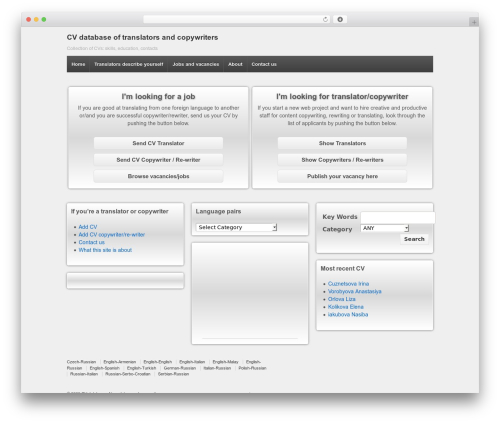This screenshot has width=500, height=423.
Task: Click the Show Translators button
Action: [342, 143]
